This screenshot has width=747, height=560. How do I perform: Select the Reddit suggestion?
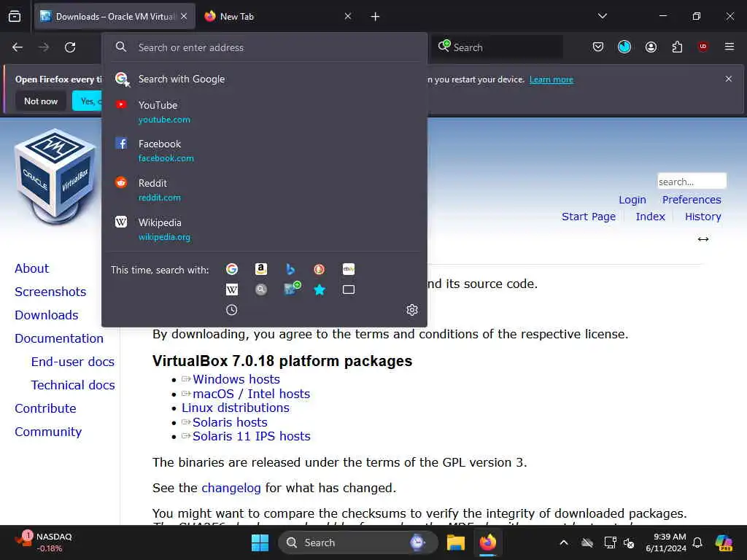[264, 190]
